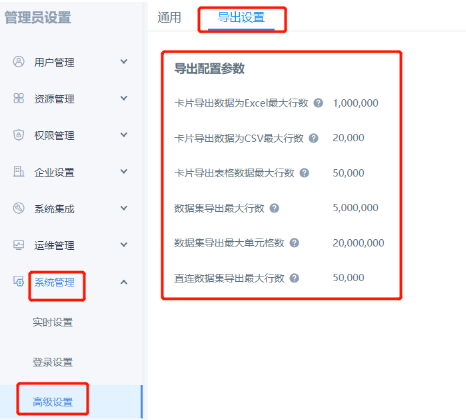
Task: Expand the 用户管理 menu chevron
Action: [124, 62]
